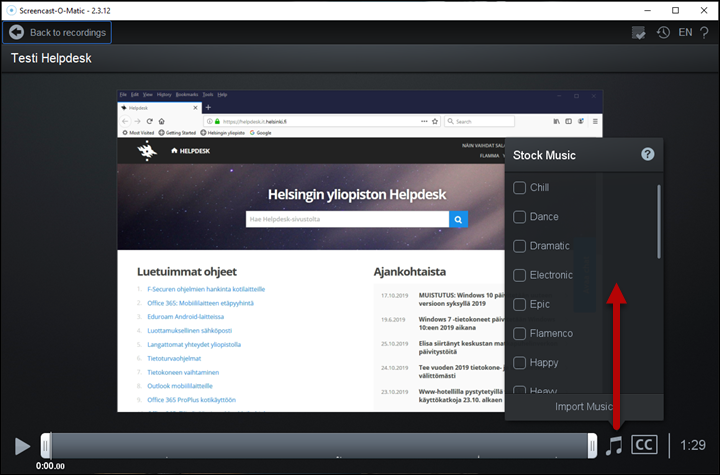The image size is (720, 475).
Task: Open closed captions CC button
Action: (x=644, y=445)
